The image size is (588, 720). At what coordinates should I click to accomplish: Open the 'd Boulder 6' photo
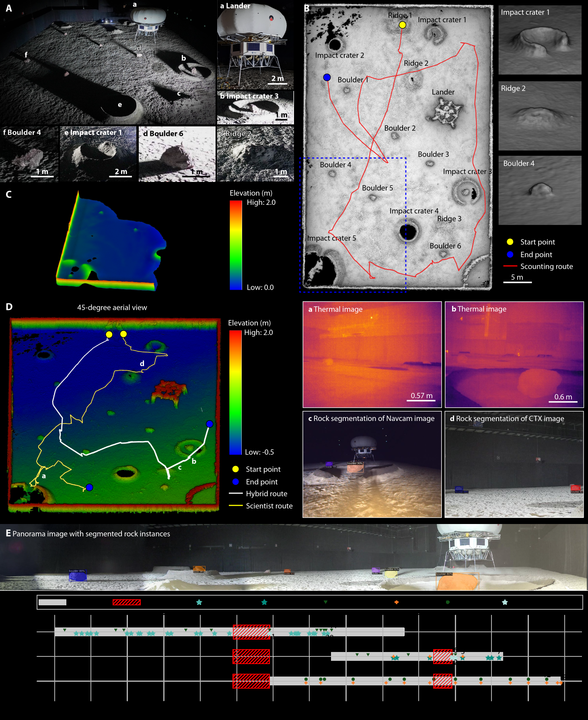coord(177,154)
